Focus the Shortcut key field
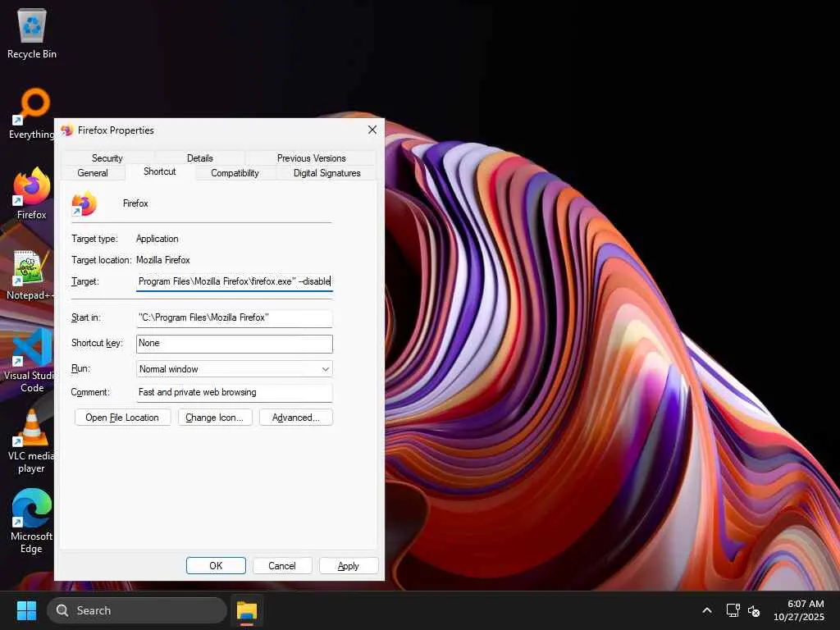This screenshot has width=840, height=630. (x=234, y=344)
